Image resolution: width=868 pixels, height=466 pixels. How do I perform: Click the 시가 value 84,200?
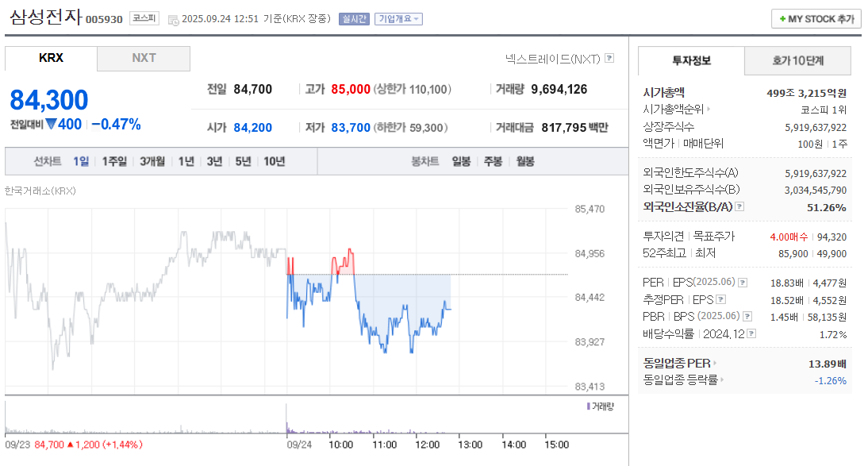click(252, 128)
